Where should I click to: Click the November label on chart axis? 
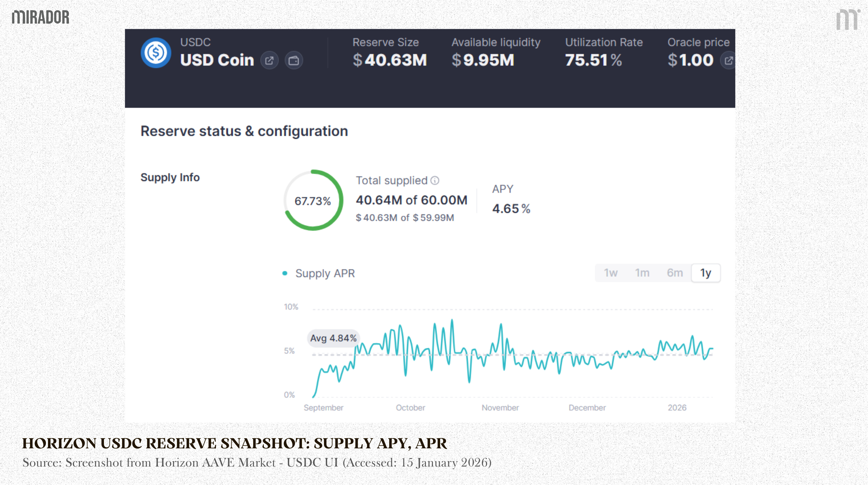[x=500, y=408]
